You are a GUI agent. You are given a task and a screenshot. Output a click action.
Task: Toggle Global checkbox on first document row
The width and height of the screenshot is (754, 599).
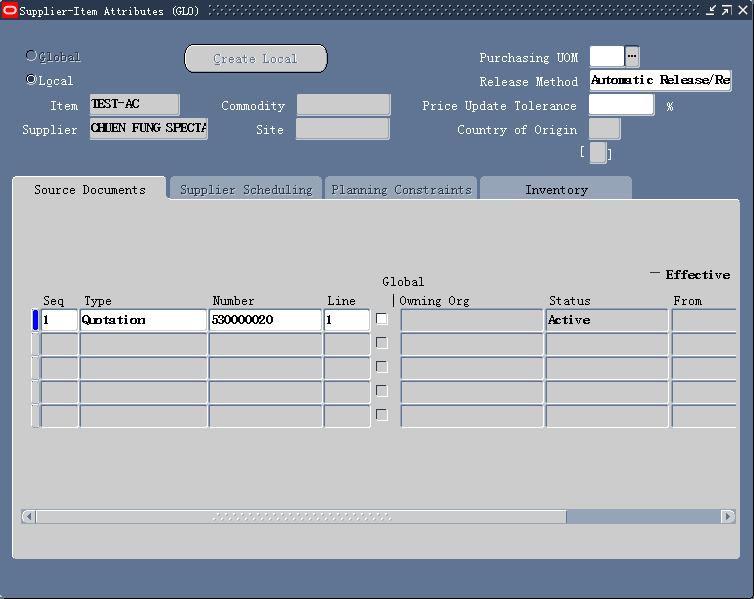coord(381,319)
